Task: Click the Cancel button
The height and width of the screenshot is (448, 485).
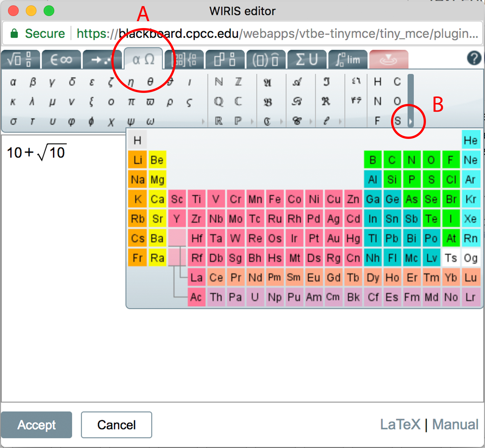Action: pyautogui.click(x=116, y=425)
